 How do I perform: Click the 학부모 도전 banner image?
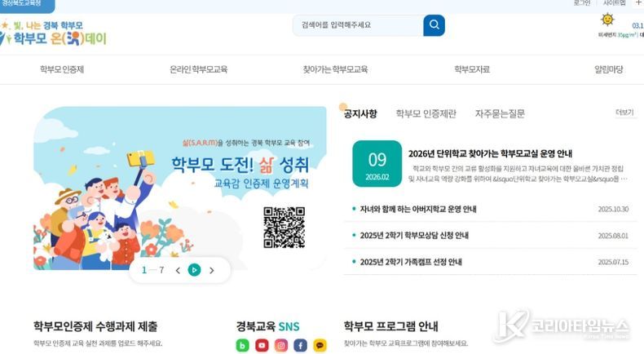(x=180, y=188)
